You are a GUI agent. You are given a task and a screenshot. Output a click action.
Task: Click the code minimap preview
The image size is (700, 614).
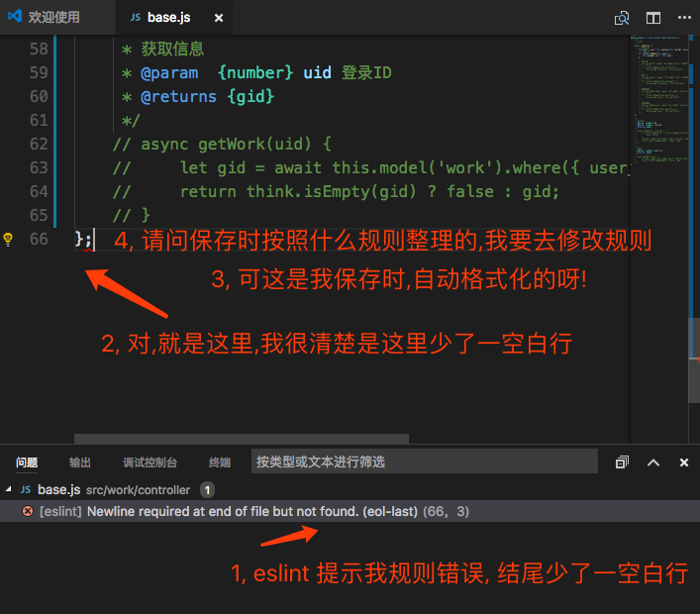659,100
